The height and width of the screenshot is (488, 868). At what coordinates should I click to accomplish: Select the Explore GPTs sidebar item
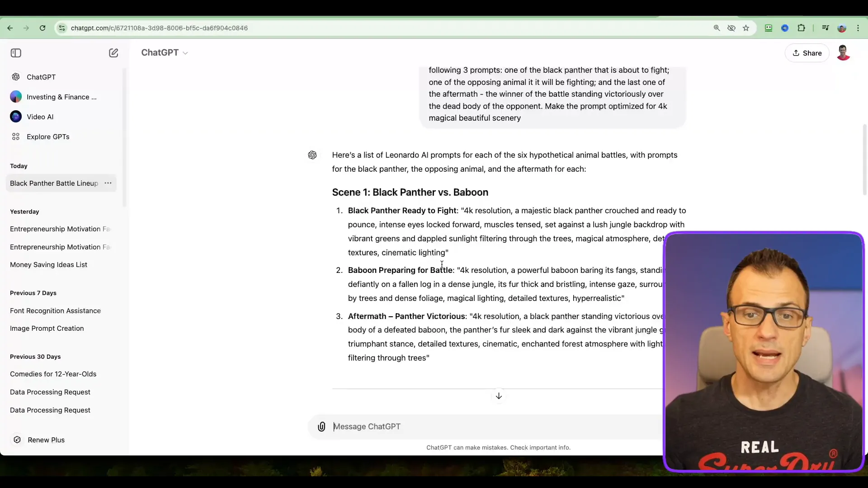(x=48, y=136)
